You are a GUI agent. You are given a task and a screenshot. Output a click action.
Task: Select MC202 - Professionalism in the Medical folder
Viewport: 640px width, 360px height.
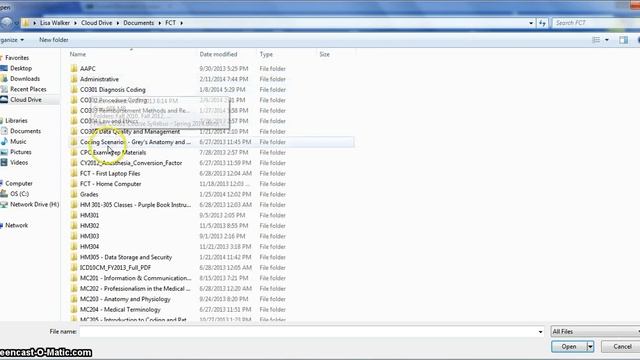click(135, 289)
